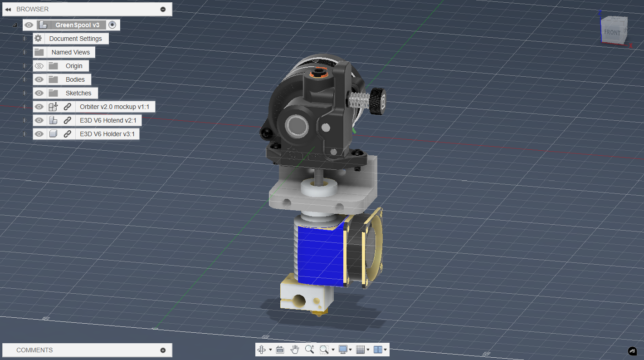Open the Grid and Snaps icon

[x=361, y=350]
